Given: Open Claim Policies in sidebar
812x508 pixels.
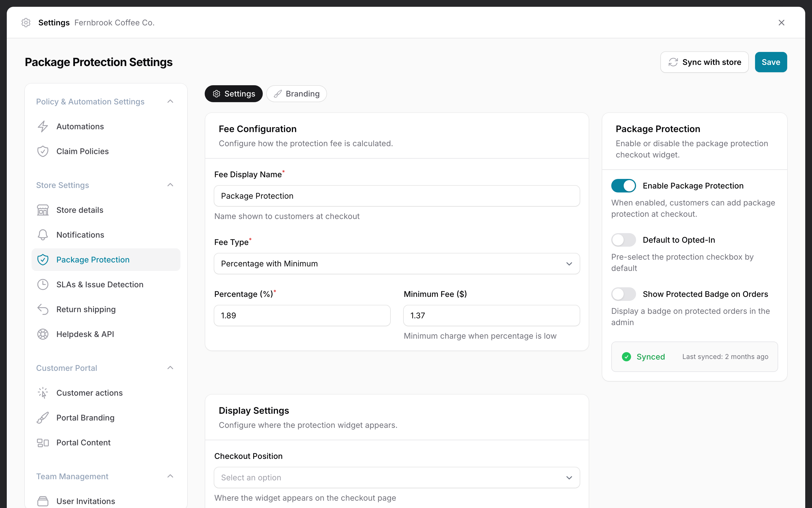Looking at the screenshot, I should (x=106, y=152).
